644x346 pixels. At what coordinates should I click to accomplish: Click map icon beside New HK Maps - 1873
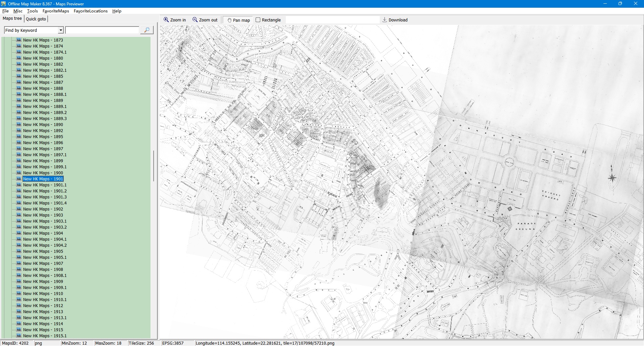(x=19, y=40)
